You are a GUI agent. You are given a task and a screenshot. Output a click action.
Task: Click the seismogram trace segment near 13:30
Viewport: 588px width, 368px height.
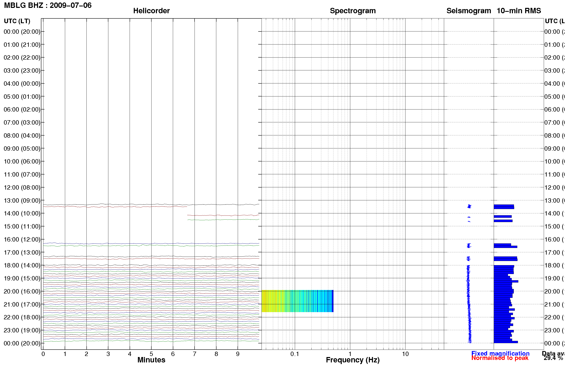469,206
